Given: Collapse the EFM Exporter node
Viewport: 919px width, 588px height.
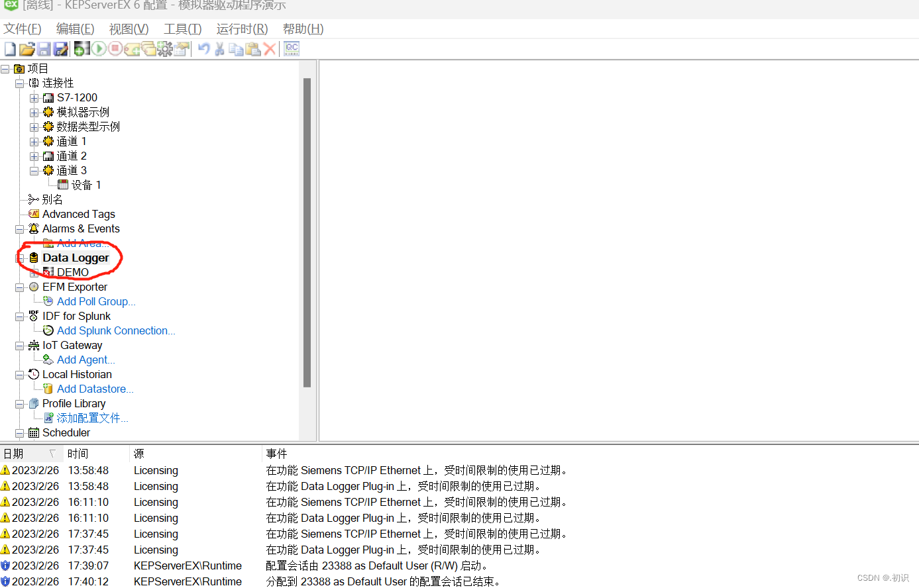Looking at the screenshot, I should [20, 287].
